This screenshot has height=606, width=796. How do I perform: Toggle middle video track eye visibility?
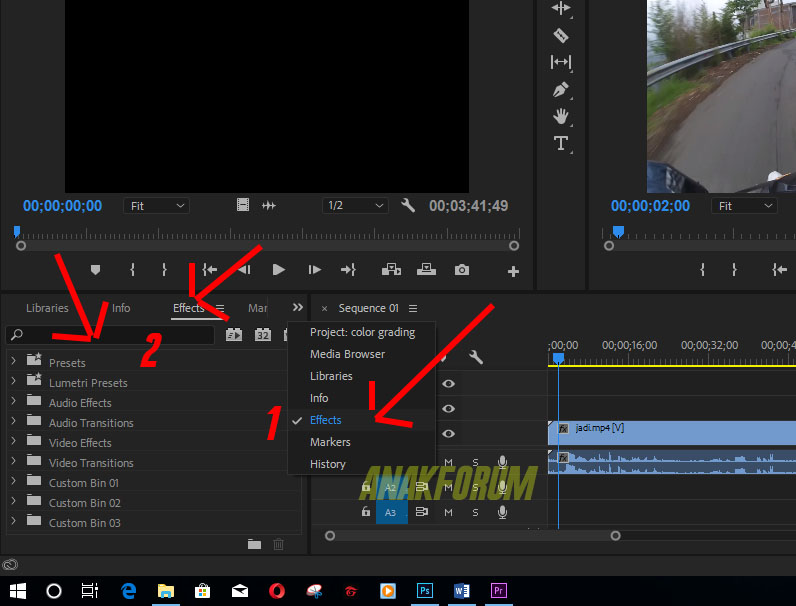click(x=448, y=409)
